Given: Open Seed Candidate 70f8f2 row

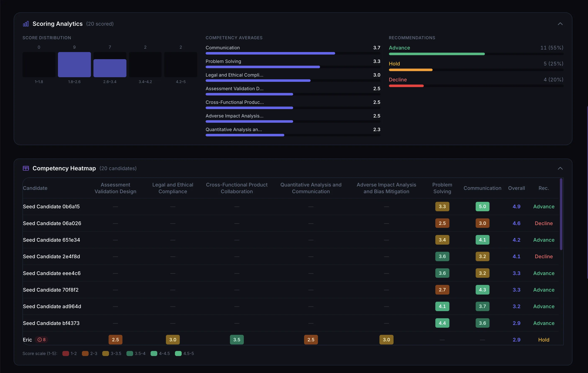Looking at the screenshot, I should (291, 290).
